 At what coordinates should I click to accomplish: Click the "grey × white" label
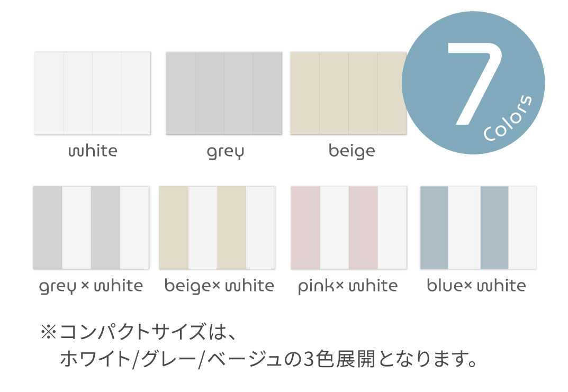point(91,286)
